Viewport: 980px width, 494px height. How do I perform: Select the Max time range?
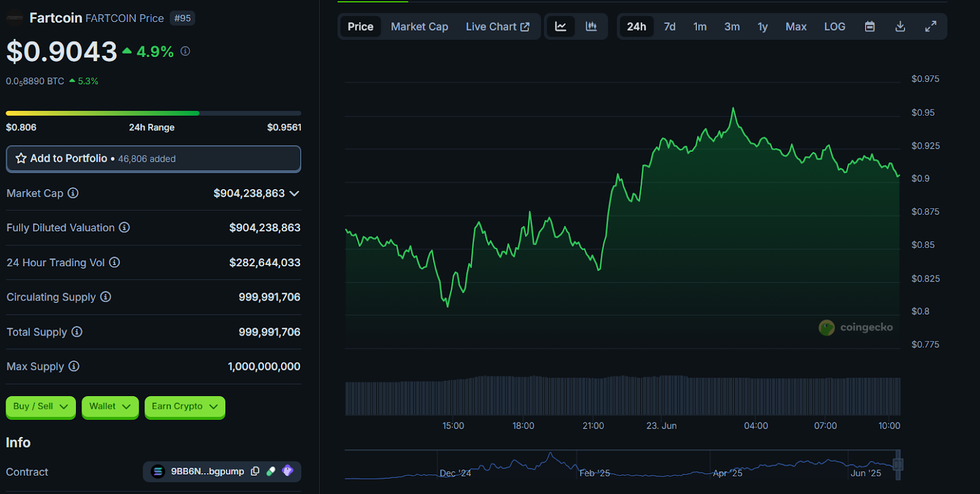(796, 26)
